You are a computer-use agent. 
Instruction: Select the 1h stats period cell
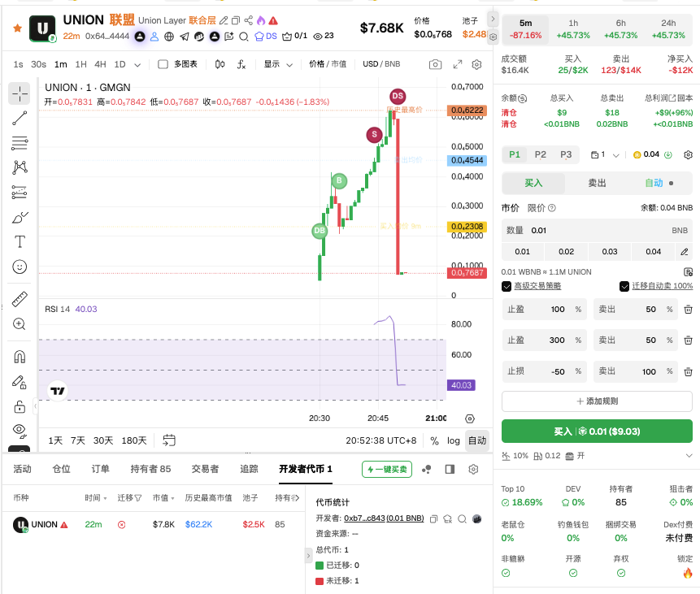pyautogui.click(x=573, y=29)
